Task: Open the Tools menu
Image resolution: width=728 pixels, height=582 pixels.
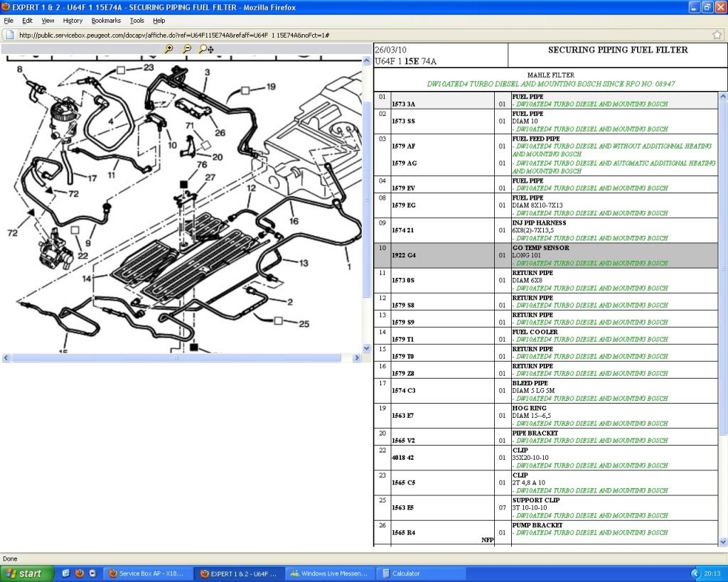Action: point(137,21)
